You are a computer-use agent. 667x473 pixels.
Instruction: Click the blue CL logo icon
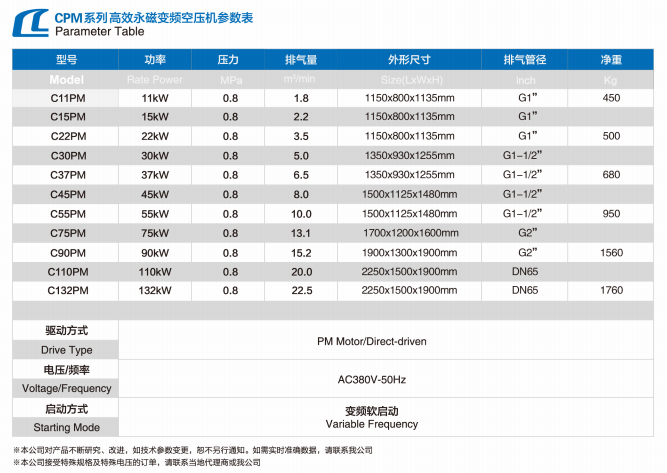coord(31,23)
